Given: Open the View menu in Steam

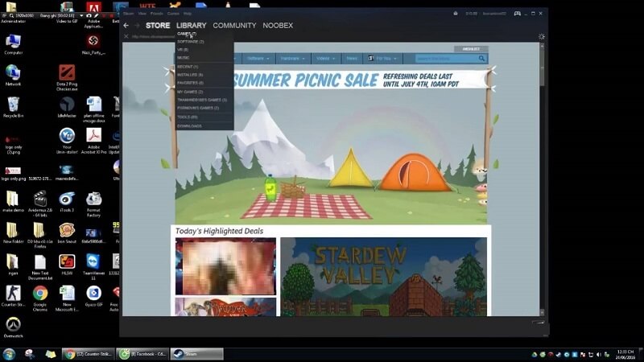Looking at the screenshot, I should [142, 14].
